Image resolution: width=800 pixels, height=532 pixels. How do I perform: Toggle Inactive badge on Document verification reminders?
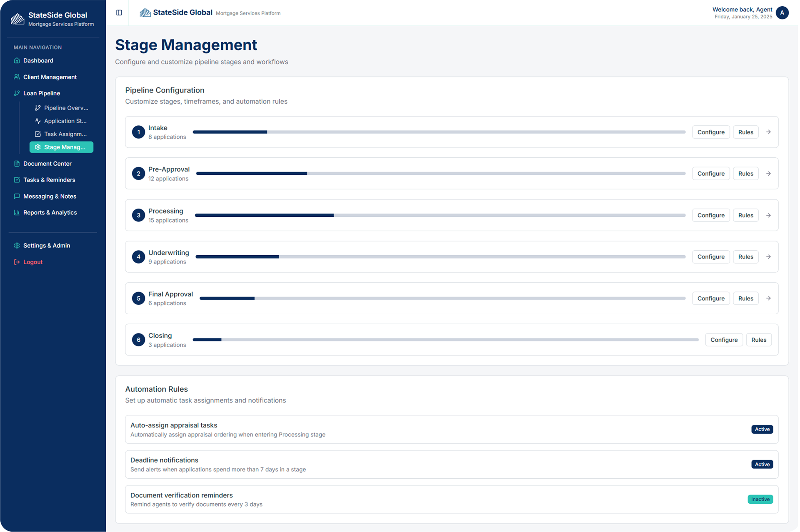760,499
